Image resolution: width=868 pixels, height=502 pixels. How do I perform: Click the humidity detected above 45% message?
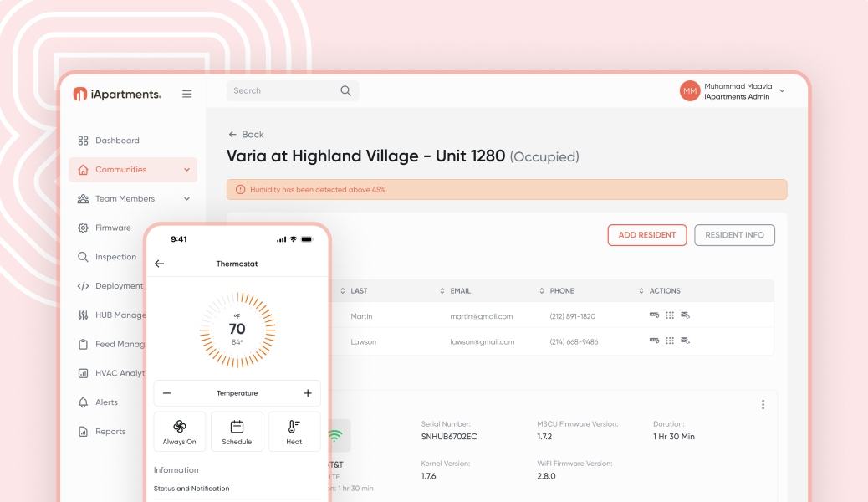click(319, 189)
